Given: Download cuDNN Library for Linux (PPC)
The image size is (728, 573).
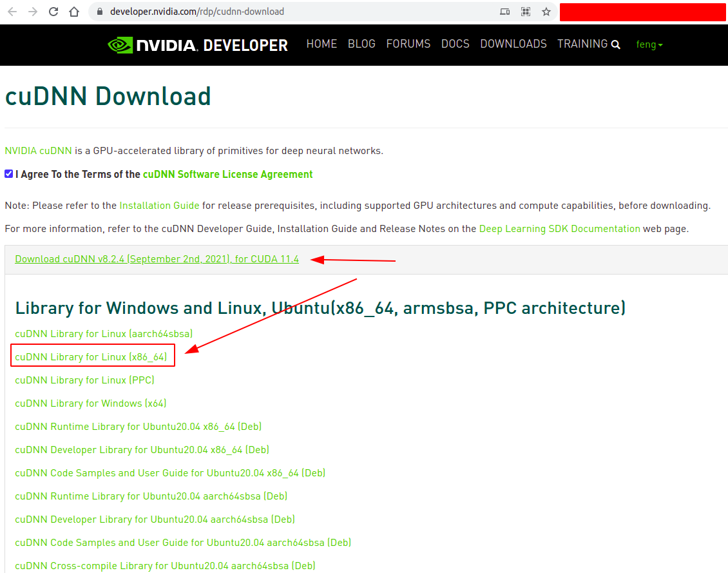Looking at the screenshot, I should (x=84, y=380).
